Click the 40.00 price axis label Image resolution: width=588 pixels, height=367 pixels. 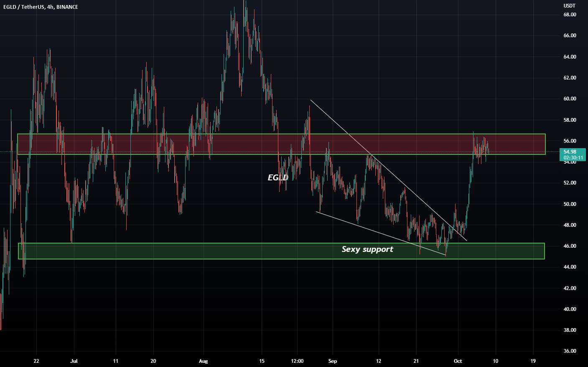(570, 309)
